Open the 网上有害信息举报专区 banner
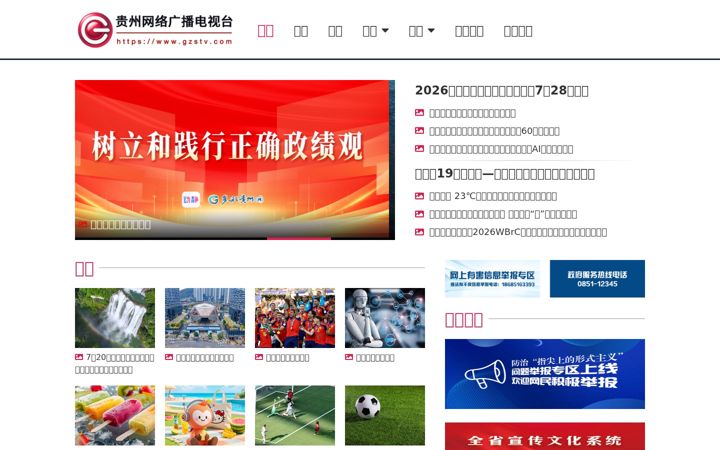720x450 pixels. [x=492, y=279]
